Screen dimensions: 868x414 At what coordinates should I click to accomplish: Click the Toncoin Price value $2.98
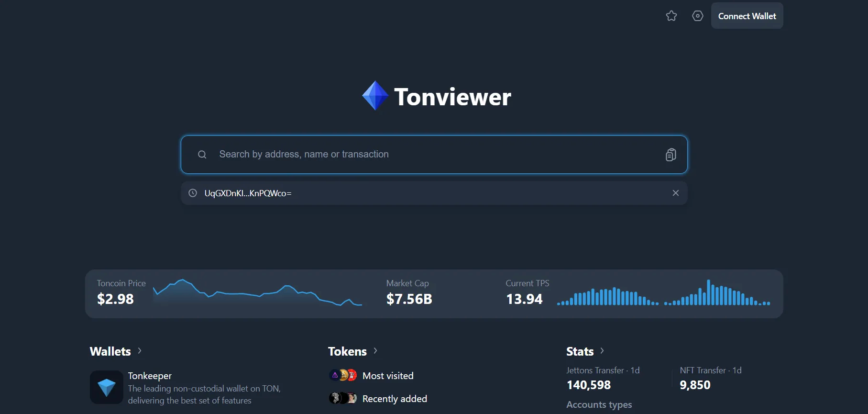coord(115,299)
